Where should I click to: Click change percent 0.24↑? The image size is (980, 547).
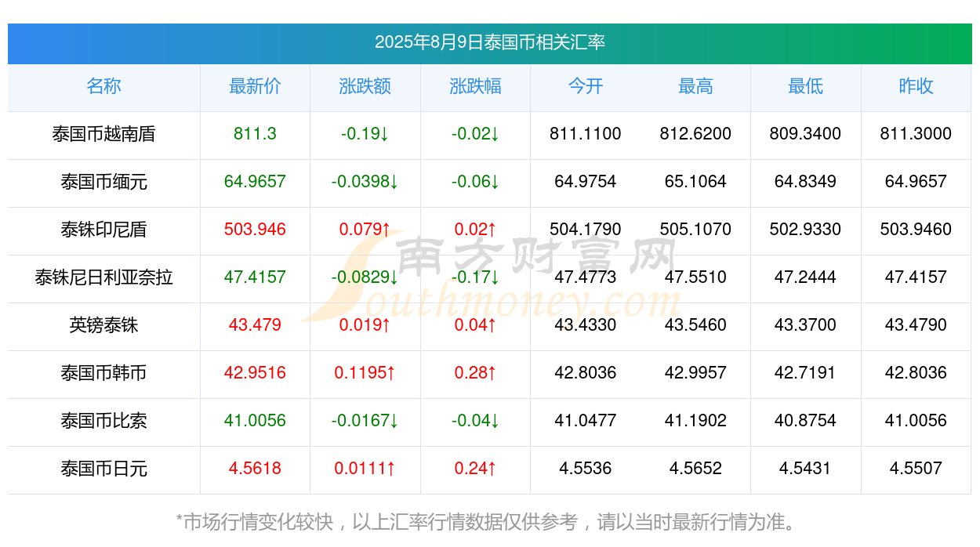pos(475,469)
